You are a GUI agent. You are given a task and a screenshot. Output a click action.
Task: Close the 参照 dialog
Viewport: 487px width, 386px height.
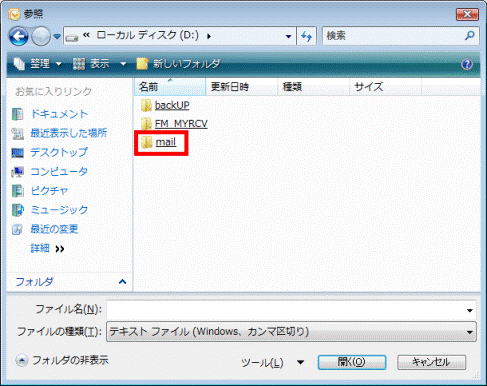pyautogui.click(x=467, y=14)
